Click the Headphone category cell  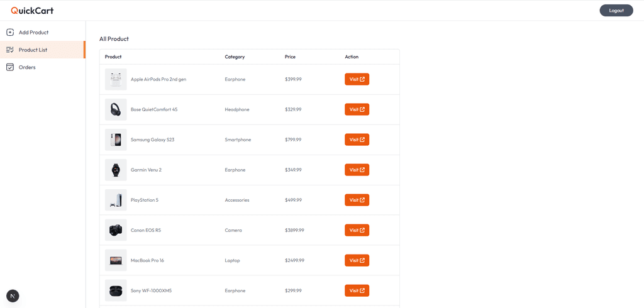pyautogui.click(x=237, y=109)
